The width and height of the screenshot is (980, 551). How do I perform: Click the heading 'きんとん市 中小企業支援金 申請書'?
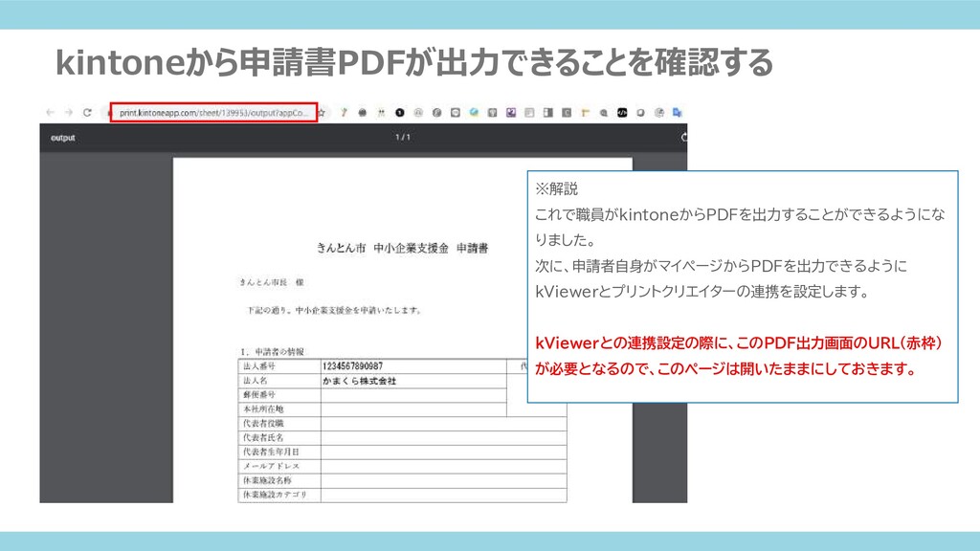(402, 248)
